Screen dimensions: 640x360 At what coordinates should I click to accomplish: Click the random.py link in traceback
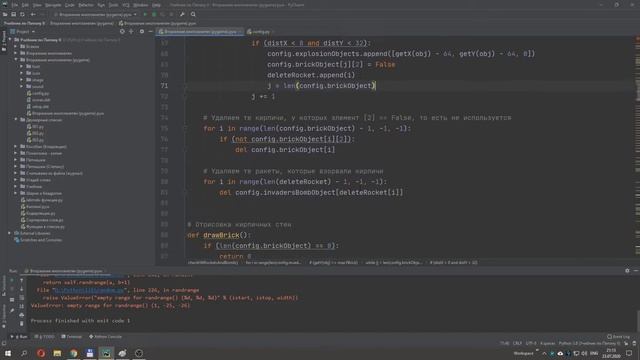pyautogui.click(x=89, y=290)
